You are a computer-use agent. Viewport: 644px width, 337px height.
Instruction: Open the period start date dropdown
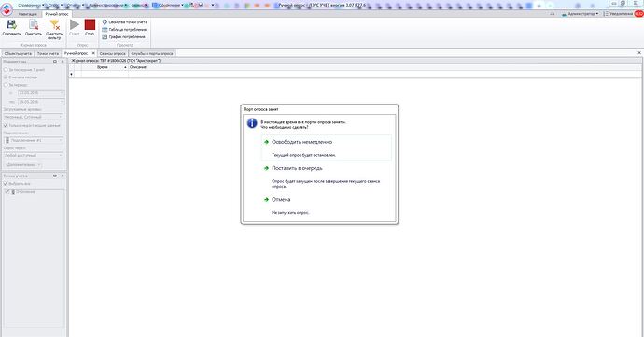[62, 93]
